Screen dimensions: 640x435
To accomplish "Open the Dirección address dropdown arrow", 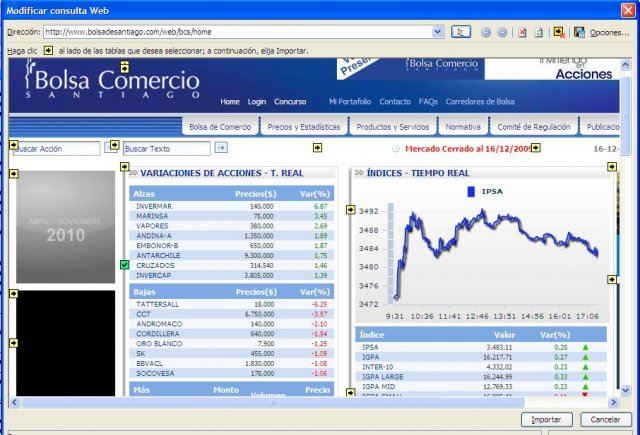I will point(438,32).
